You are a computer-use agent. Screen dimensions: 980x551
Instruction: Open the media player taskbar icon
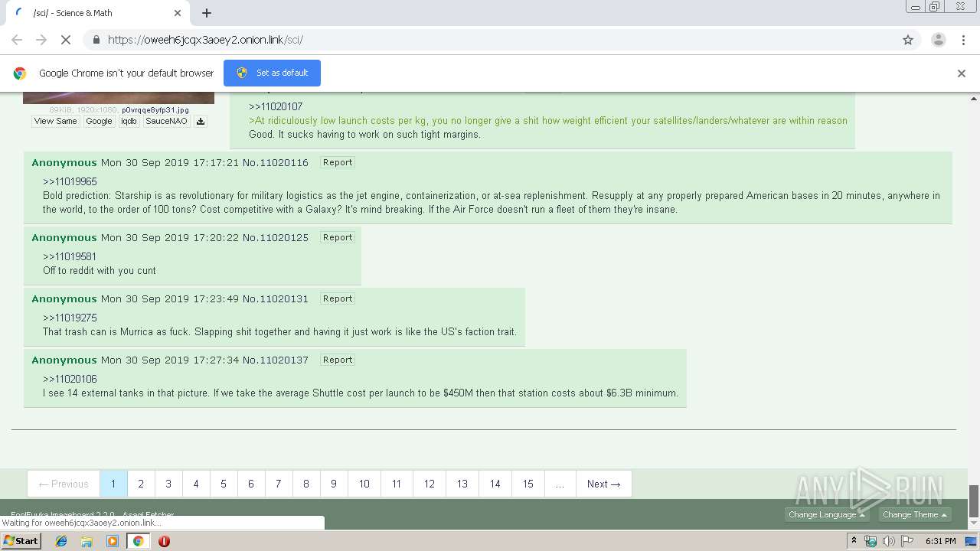112,541
